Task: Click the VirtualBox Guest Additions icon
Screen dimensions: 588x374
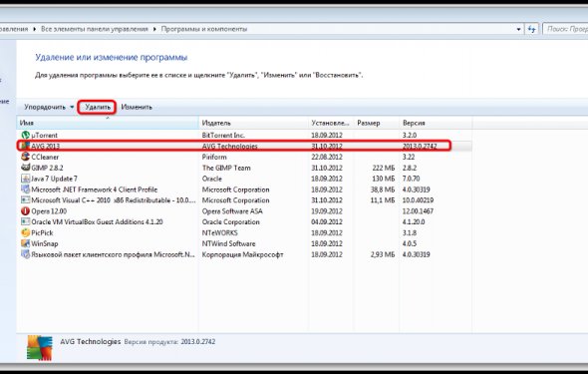Action: click(x=25, y=222)
